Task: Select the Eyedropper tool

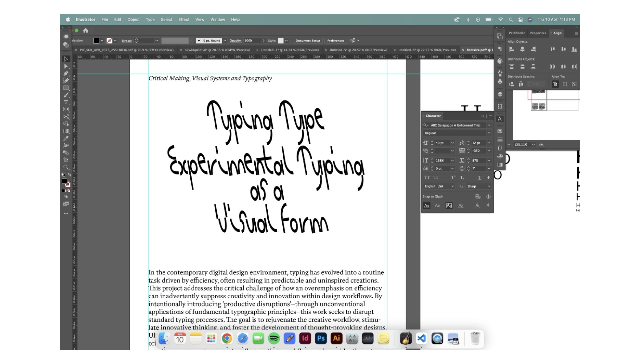Action: 66,138
